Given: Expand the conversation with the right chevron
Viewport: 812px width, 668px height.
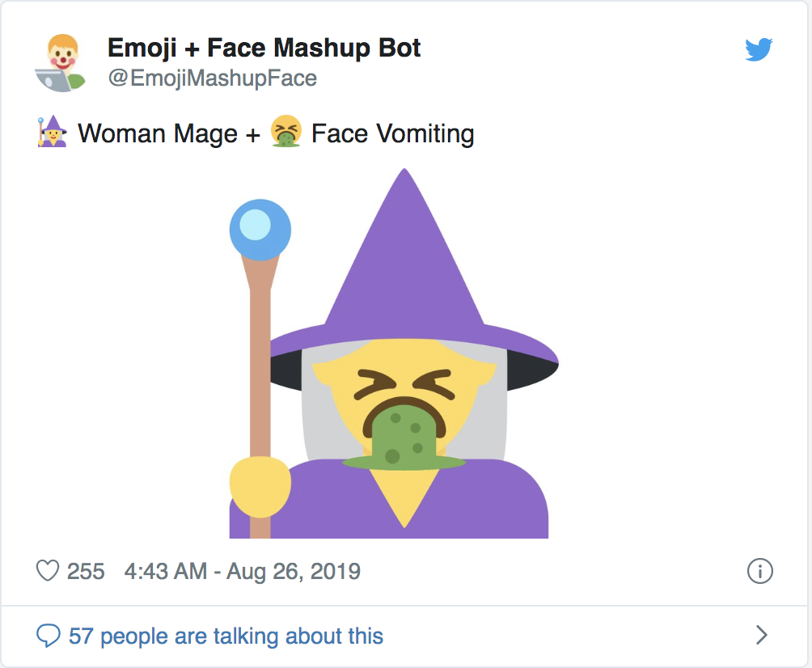Looking at the screenshot, I should tap(760, 636).
